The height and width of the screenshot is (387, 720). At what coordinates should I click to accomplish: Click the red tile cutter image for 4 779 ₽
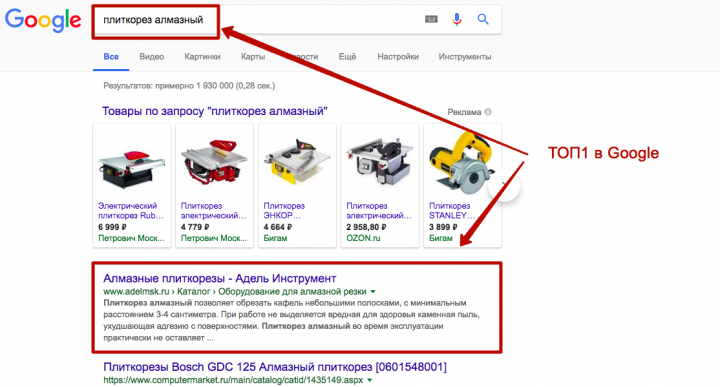[214, 163]
